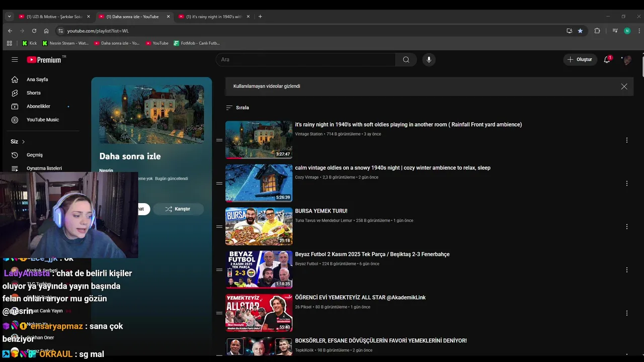The height and width of the screenshot is (362, 644).
Task: Open FotMob bookmark
Action: coord(197,43)
